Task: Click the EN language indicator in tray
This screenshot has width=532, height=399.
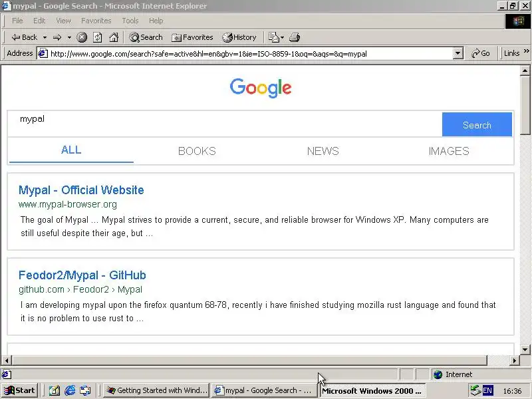Action: [x=487, y=390]
